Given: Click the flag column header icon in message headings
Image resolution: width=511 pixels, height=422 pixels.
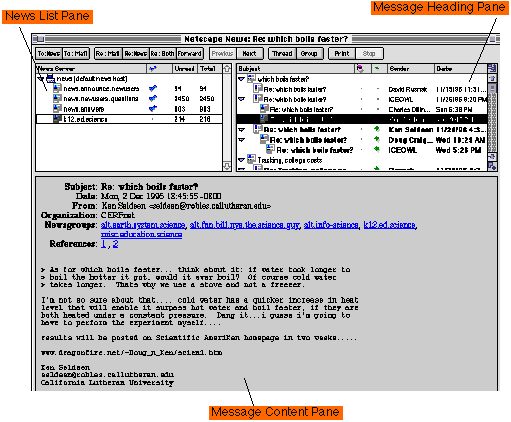Looking at the screenshot, I should [x=360, y=69].
